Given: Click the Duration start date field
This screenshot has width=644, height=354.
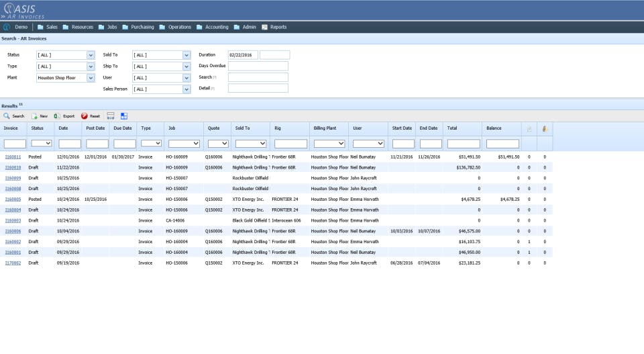Looking at the screenshot, I should [x=243, y=55].
